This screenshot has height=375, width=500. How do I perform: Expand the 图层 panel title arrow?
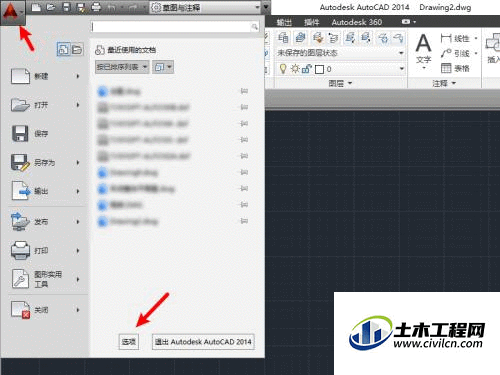pyautogui.click(x=350, y=83)
